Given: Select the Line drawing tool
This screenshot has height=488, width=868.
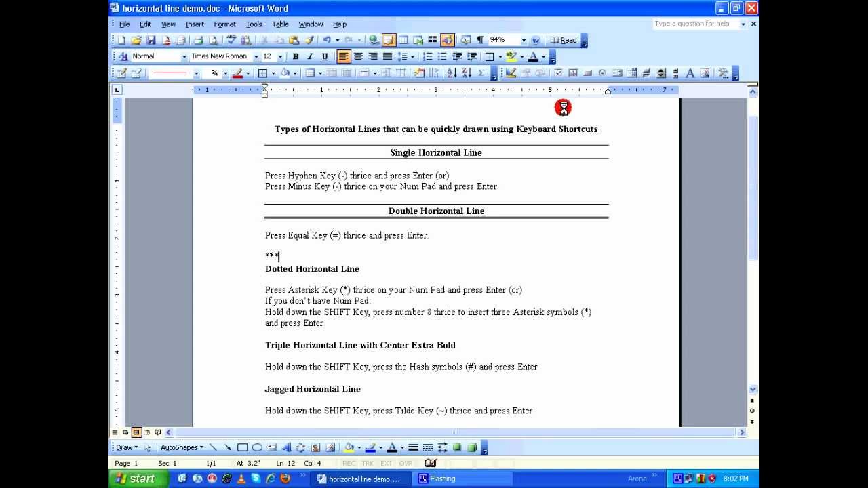Looking at the screenshot, I should 213,447.
